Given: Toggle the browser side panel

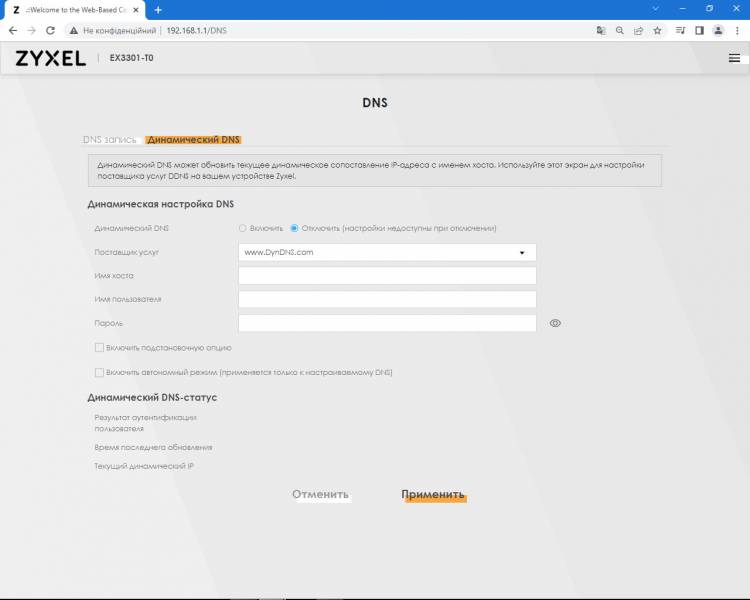Looking at the screenshot, I should 699,31.
